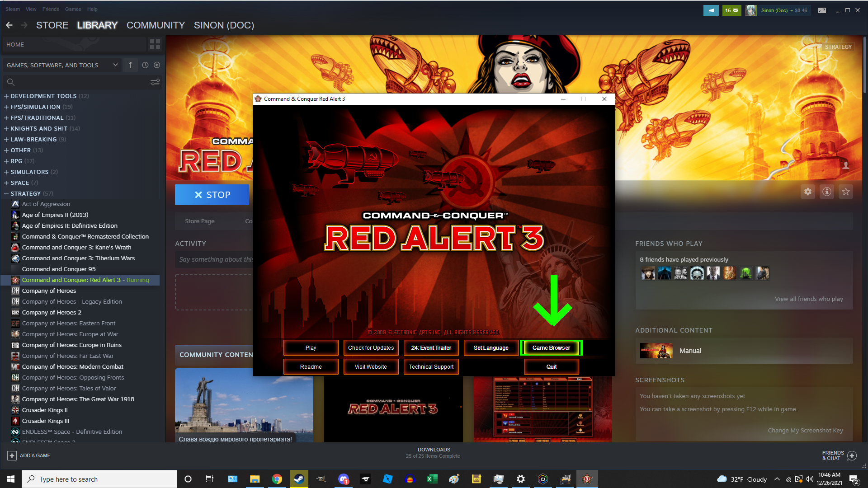Image resolution: width=868 pixels, height=488 pixels.
Task: Click the library HOME button
Action: pos(75,44)
